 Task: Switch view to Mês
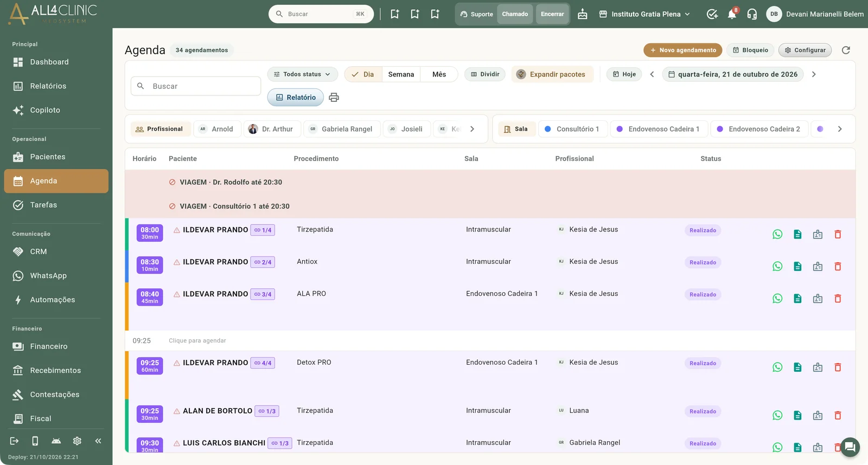pos(439,74)
